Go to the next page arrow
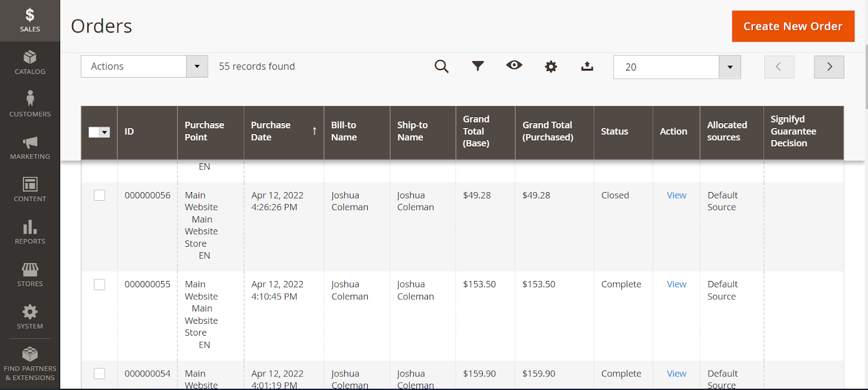The height and width of the screenshot is (390, 868). tap(829, 67)
